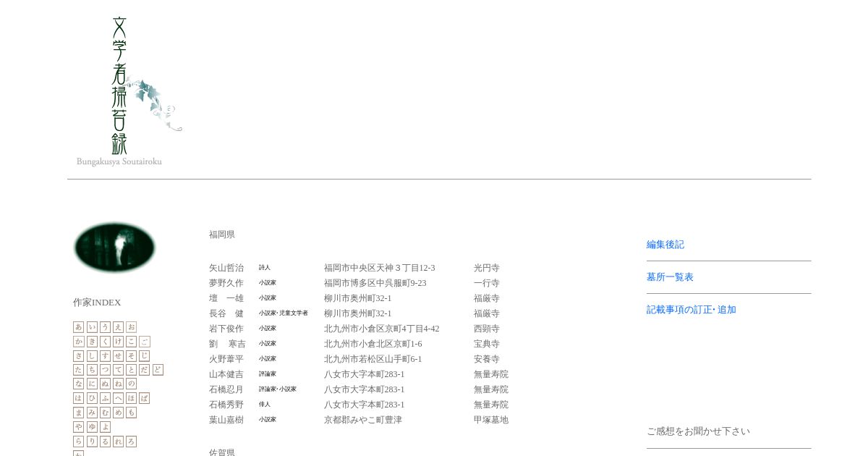Go to the ろ kana tile
The image size is (868, 456).
pyautogui.click(x=131, y=442)
